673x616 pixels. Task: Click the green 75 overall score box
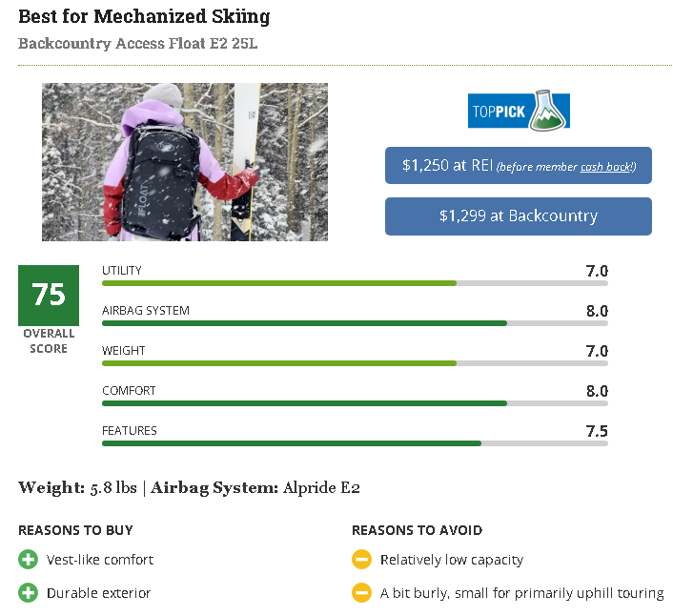[49, 296]
